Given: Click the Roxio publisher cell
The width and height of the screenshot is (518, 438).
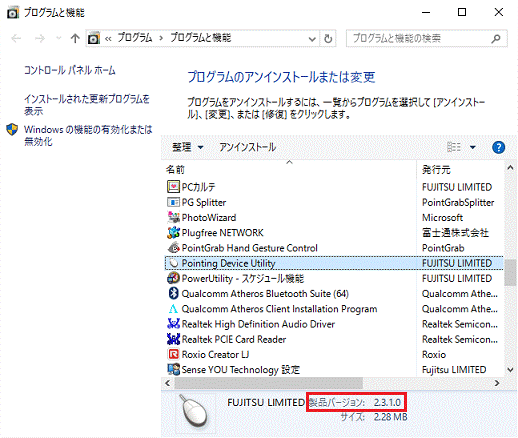Looking at the screenshot, I should pyautogui.click(x=434, y=354).
